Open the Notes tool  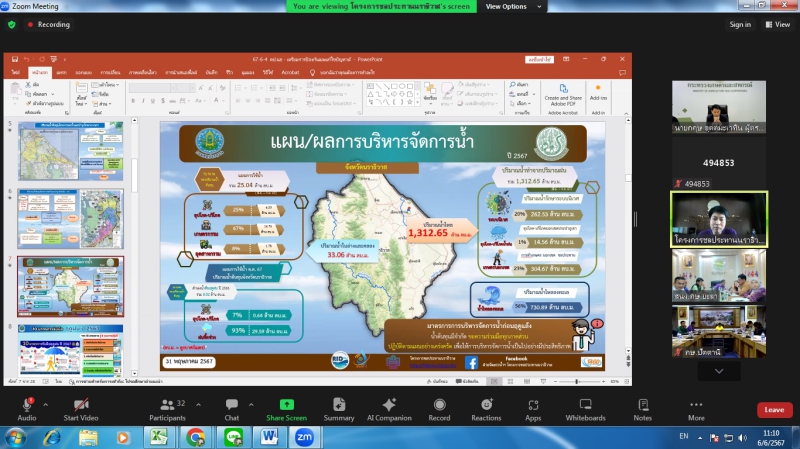pyautogui.click(x=642, y=404)
